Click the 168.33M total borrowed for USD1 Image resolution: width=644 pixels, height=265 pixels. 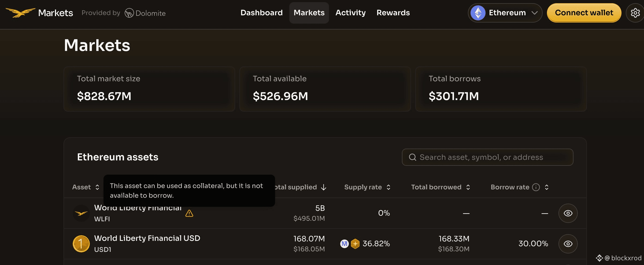pyautogui.click(x=454, y=239)
